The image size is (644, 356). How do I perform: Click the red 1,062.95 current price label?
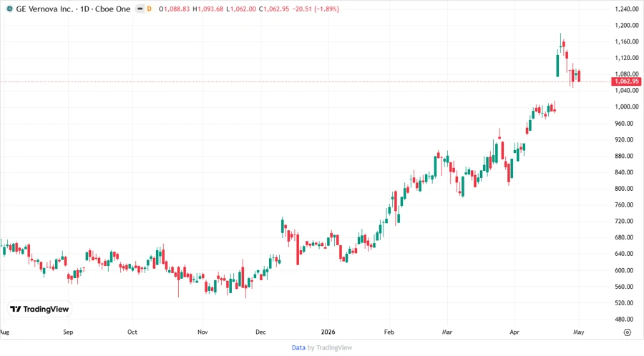click(x=626, y=81)
